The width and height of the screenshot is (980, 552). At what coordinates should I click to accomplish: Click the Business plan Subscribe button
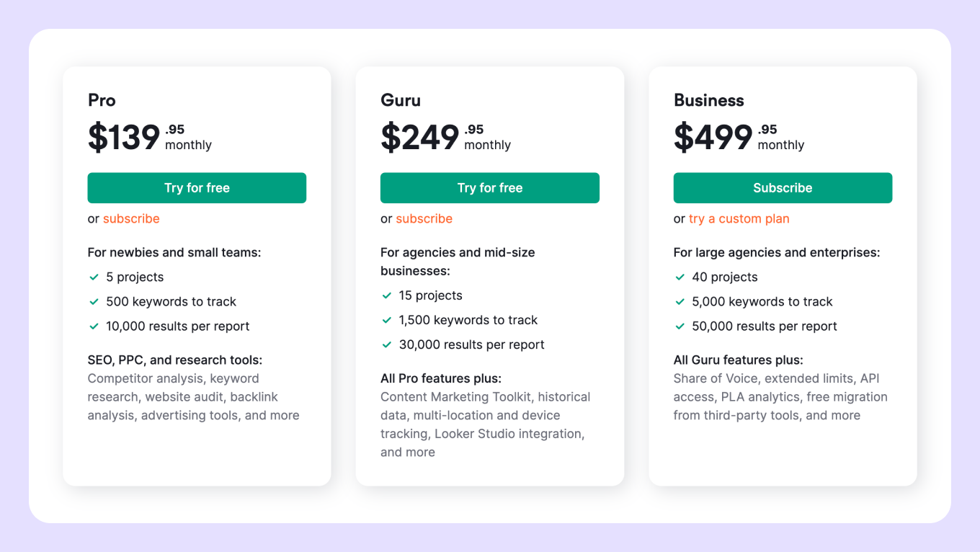[x=783, y=187]
